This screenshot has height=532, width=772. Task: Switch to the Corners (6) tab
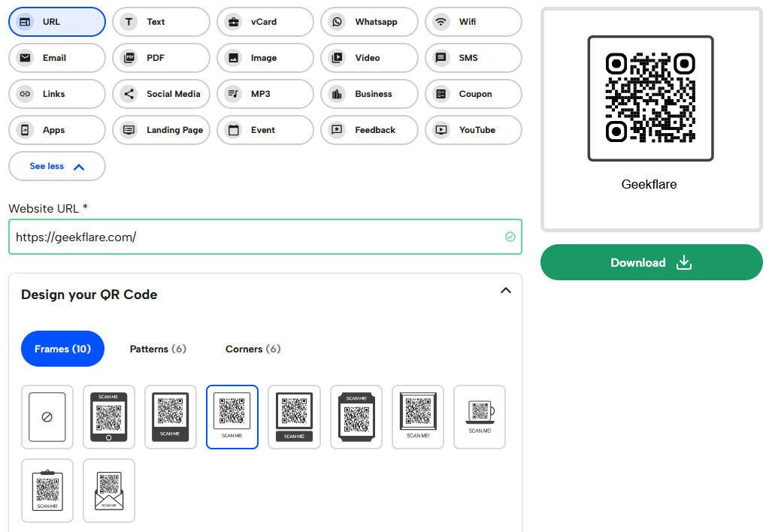253,349
